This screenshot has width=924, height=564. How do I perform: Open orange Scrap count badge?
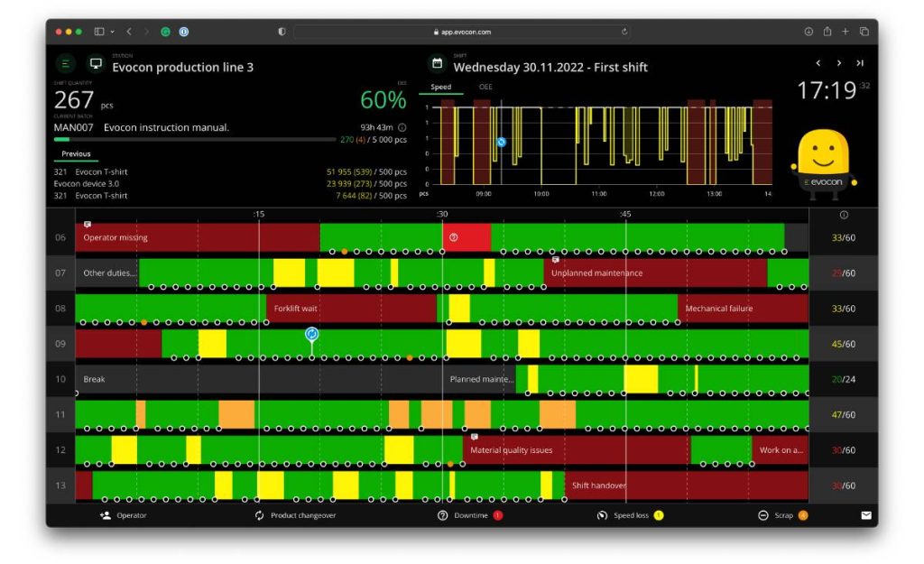[802, 515]
